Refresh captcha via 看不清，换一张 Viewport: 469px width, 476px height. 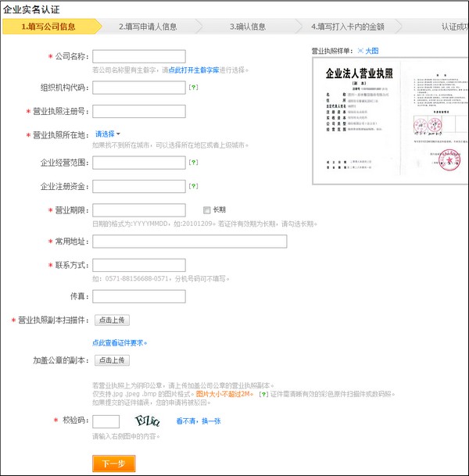click(x=198, y=421)
